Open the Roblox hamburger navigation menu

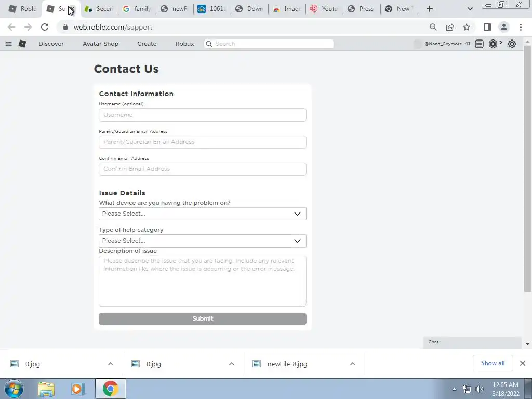[8, 44]
